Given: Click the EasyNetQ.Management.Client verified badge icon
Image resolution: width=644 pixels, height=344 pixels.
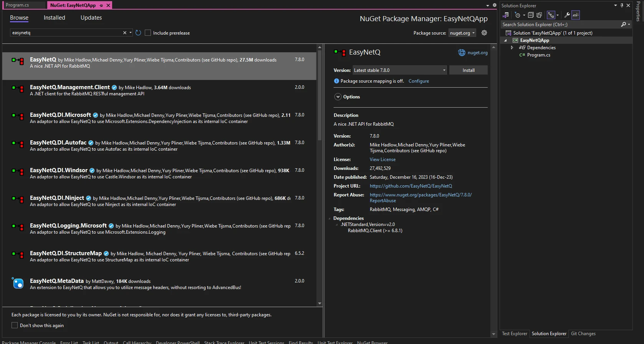Looking at the screenshot, I should [x=114, y=88].
